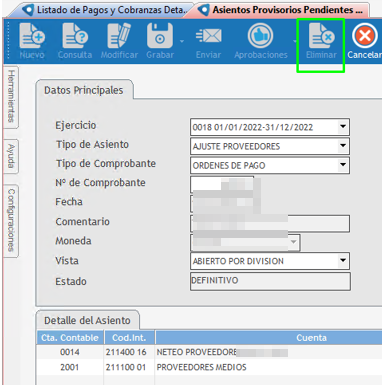This screenshot has height=385, width=382.
Task: Click the Grabar save icon
Action: click(160, 36)
